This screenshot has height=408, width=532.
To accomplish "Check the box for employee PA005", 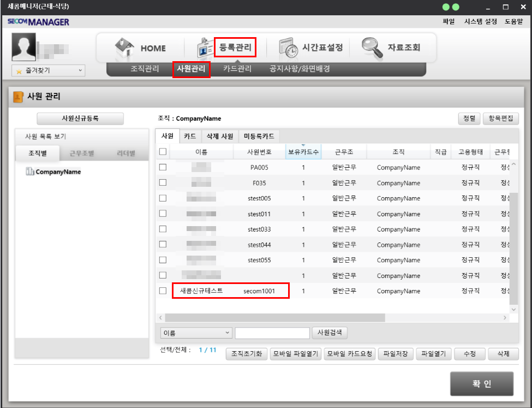I will tap(163, 167).
